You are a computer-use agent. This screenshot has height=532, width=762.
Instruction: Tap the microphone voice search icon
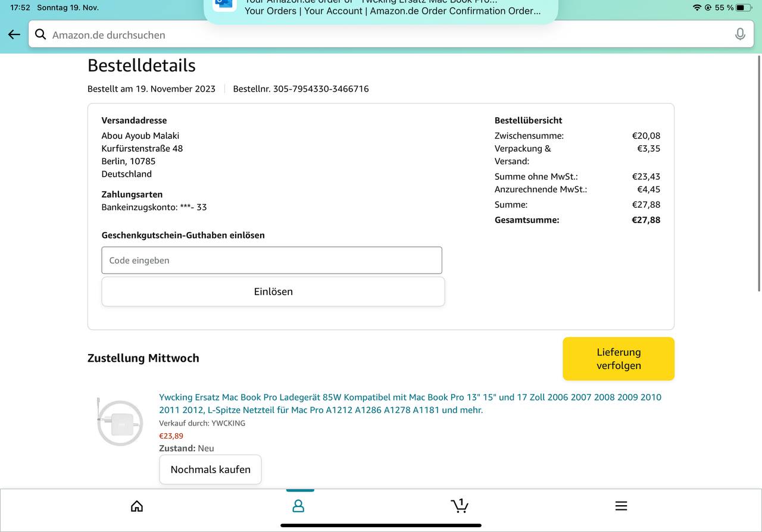[x=740, y=35]
